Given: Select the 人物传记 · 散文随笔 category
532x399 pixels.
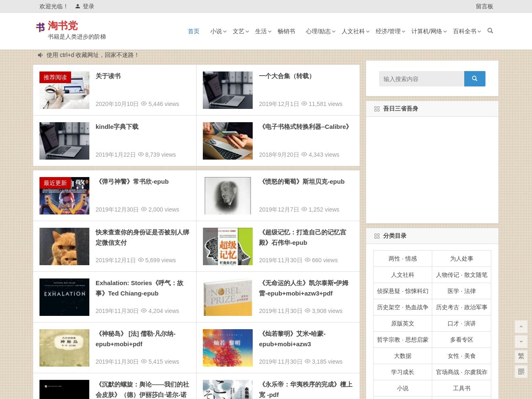Looking at the screenshot, I should pyautogui.click(x=462, y=275).
